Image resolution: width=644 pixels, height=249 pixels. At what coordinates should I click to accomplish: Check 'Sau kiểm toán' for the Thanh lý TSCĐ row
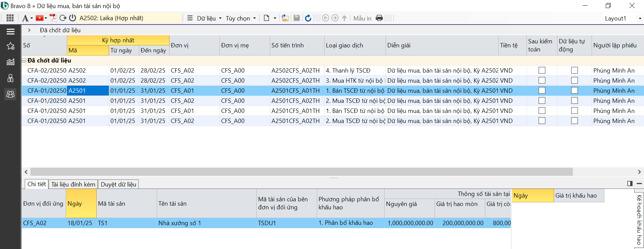click(x=542, y=71)
